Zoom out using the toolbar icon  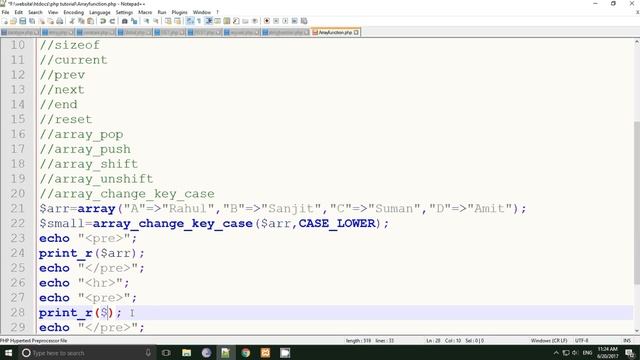coord(156,21)
